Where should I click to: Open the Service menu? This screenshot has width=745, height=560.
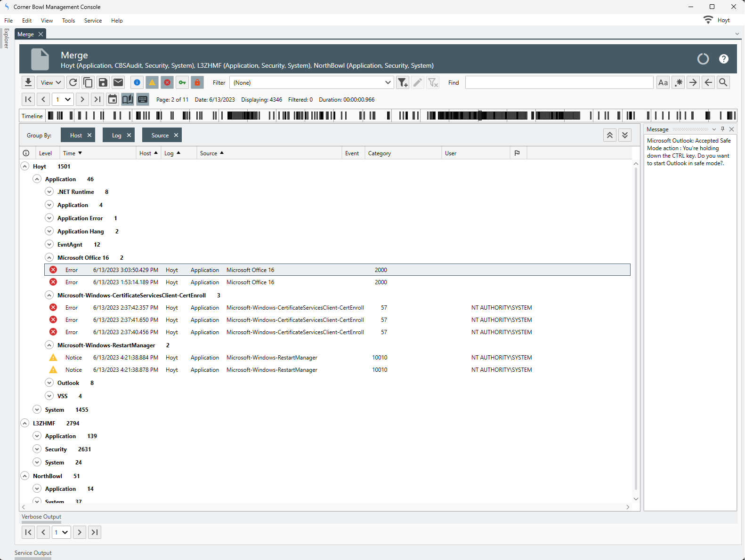(93, 21)
